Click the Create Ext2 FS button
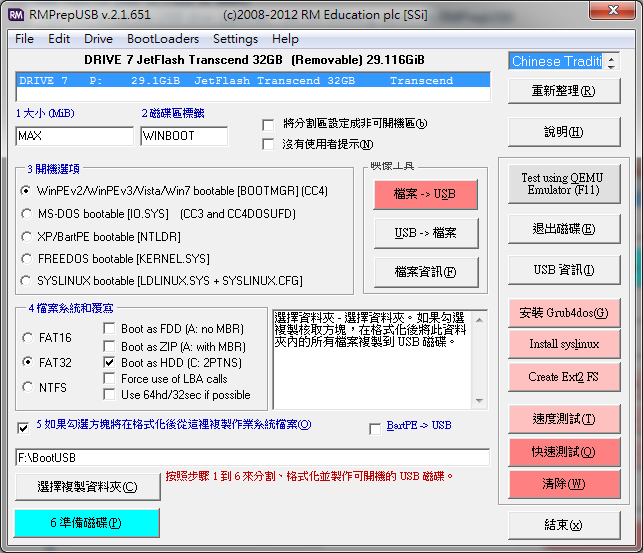643x553 pixels. tap(564, 377)
